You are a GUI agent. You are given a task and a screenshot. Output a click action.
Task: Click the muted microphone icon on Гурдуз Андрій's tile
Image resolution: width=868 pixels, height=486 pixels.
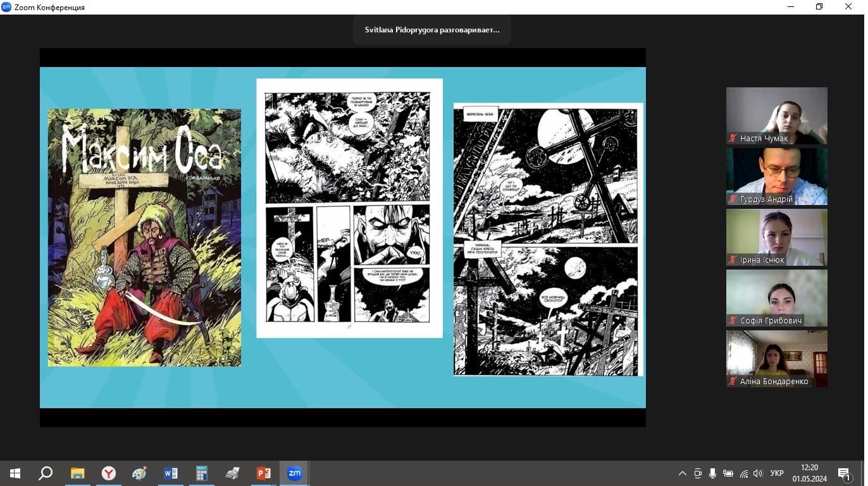tap(733, 199)
